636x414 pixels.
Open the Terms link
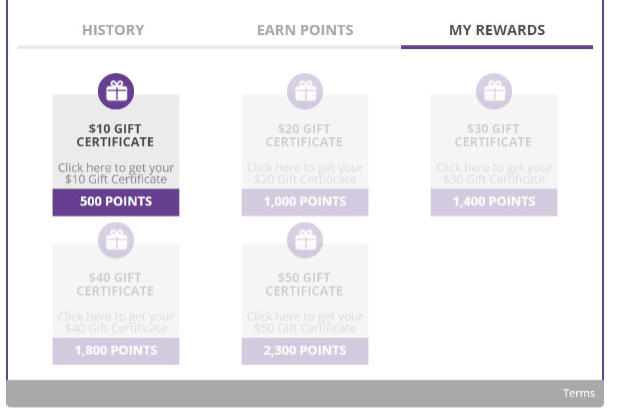[x=579, y=393]
